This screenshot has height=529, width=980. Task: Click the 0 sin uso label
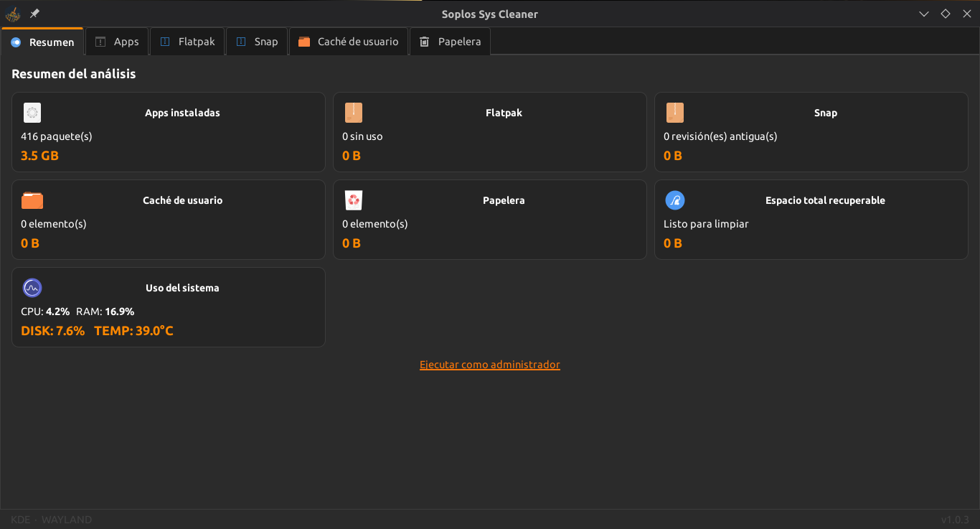[362, 136]
